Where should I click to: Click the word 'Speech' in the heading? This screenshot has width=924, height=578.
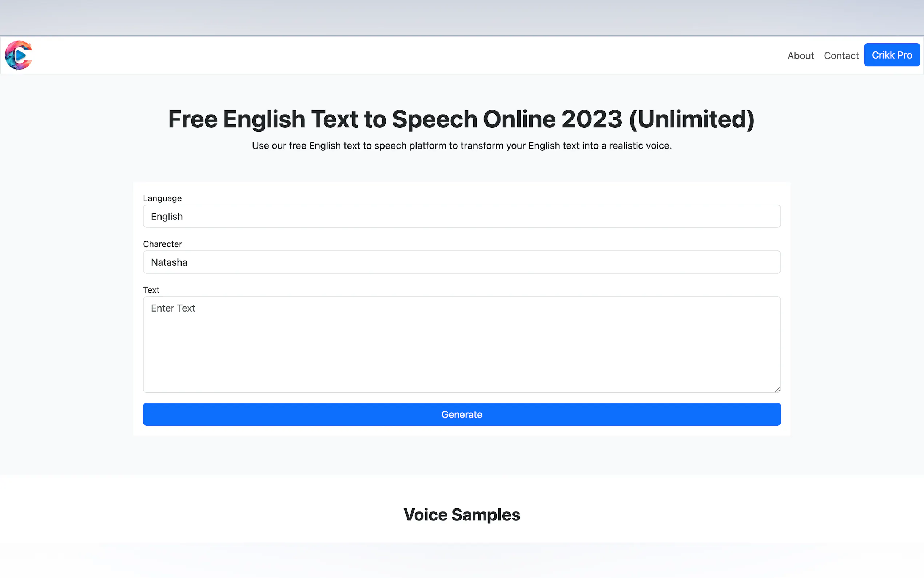[434, 119]
